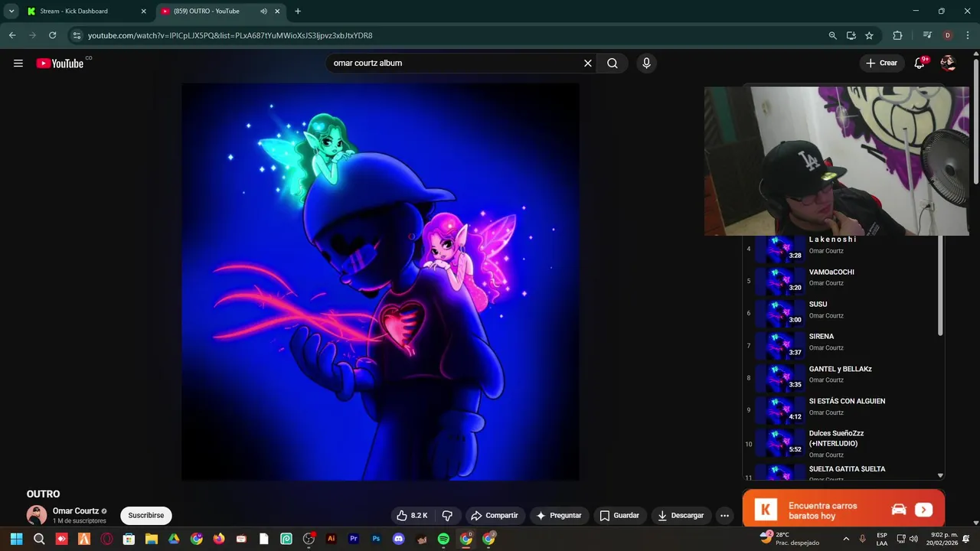Click the Crear button
This screenshot has width=980, height=551.
881,64
